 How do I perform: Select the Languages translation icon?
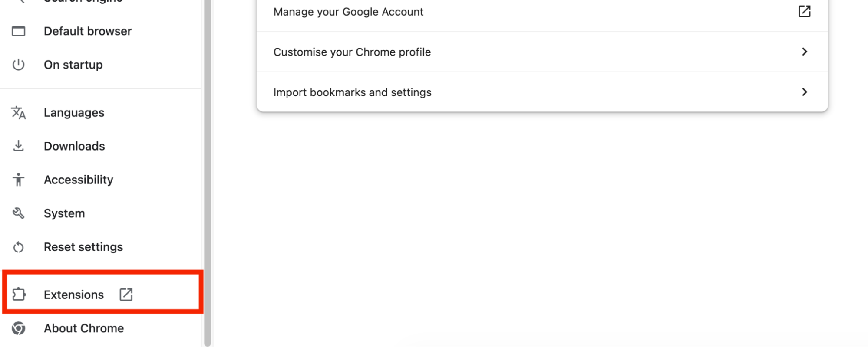coord(18,113)
